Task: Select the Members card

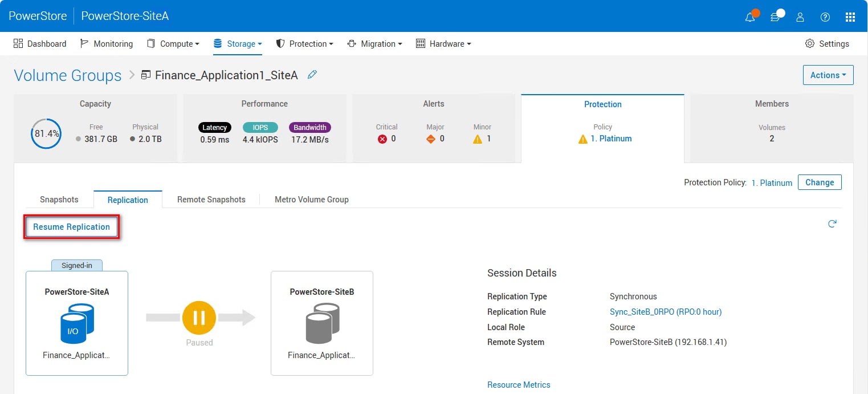Action: pyautogui.click(x=772, y=128)
